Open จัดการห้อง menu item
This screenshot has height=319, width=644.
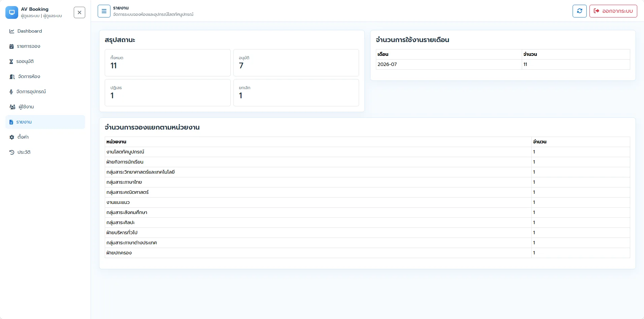tap(45, 76)
